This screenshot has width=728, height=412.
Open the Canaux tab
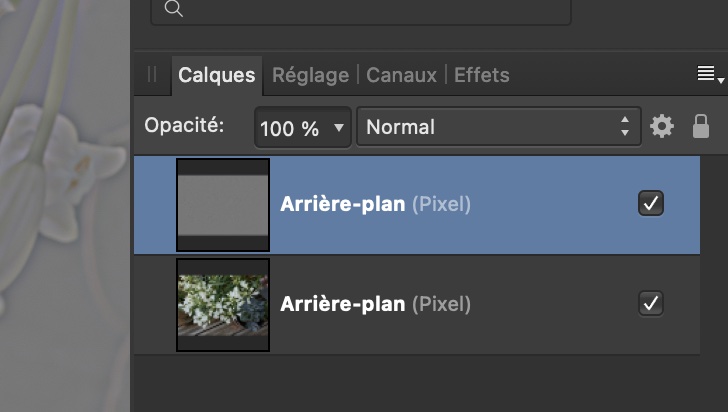(x=401, y=75)
